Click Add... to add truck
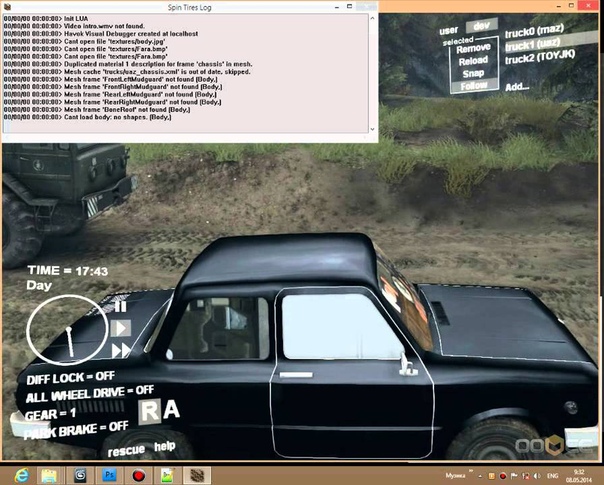Viewport: 604px width, 485px height. pyautogui.click(x=517, y=87)
